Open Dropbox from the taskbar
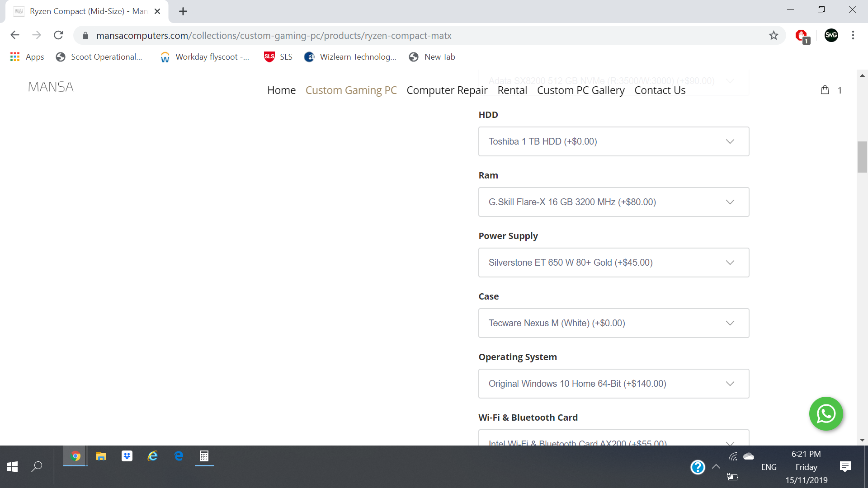This screenshot has width=868, height=488. [x=127, y=456]
